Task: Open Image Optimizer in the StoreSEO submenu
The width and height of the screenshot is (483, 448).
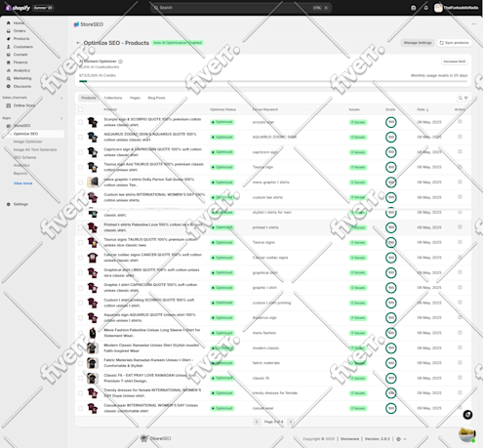Action: pyautogui.click(x=27, y=142)
